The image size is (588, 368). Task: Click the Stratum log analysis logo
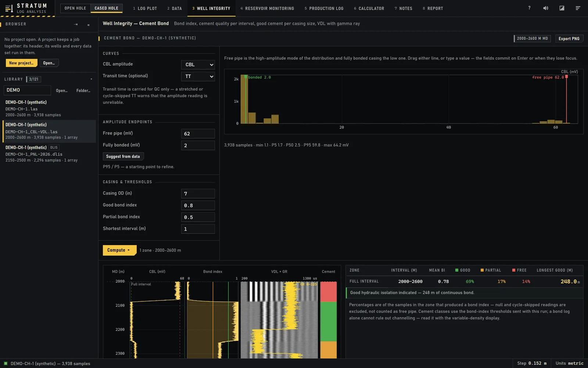pyautogui.click(x=26, y=8)
